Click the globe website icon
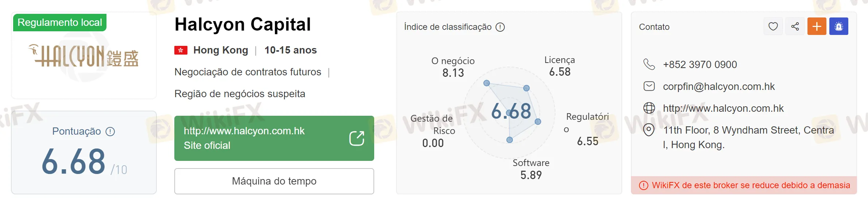 tap(649, 108)
